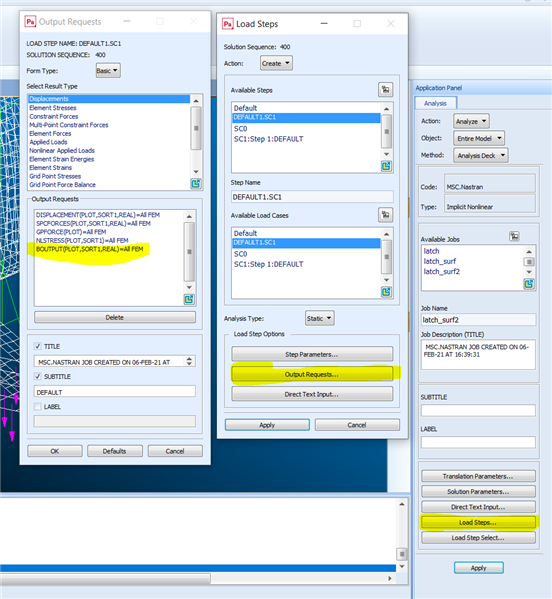552x599 pixels.
Task: Select Element Stresses result type
Action: [109, 108]
